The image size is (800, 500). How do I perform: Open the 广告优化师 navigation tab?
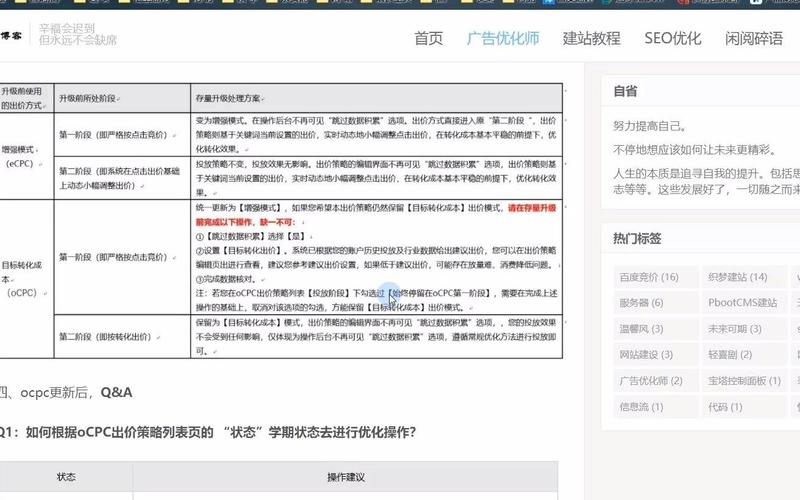point(503,38)
